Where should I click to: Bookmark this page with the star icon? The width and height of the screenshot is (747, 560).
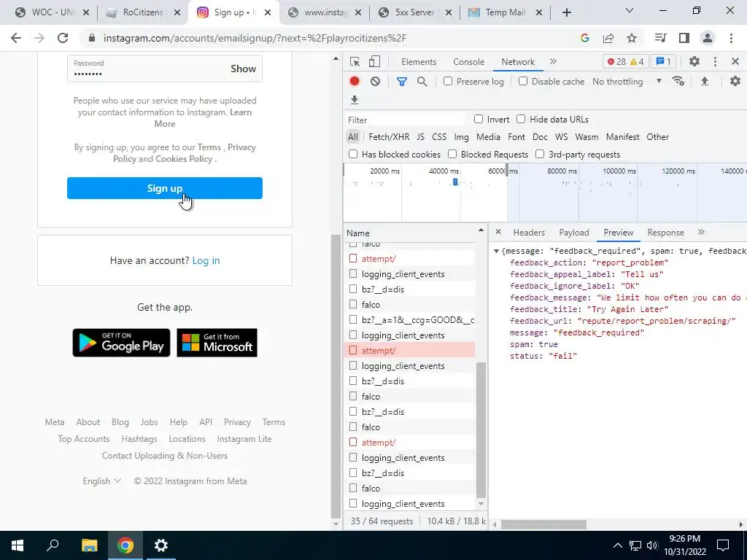point(632,38)
